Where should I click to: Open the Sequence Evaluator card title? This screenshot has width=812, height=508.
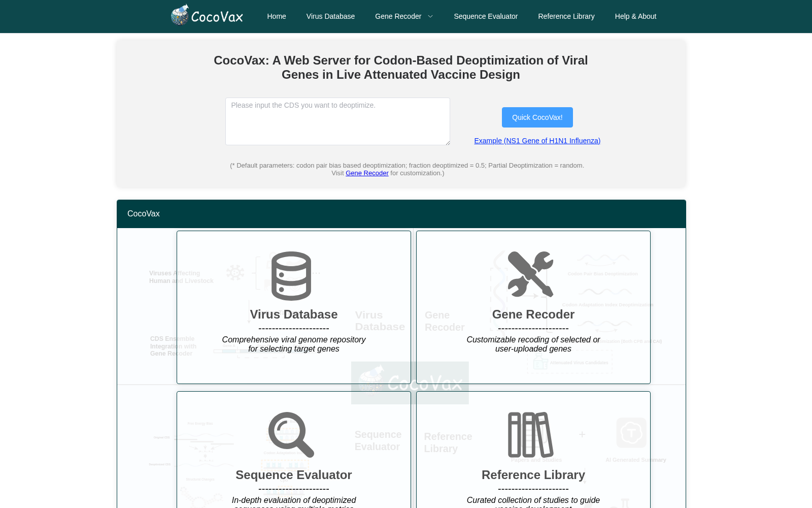coord(294,475)
